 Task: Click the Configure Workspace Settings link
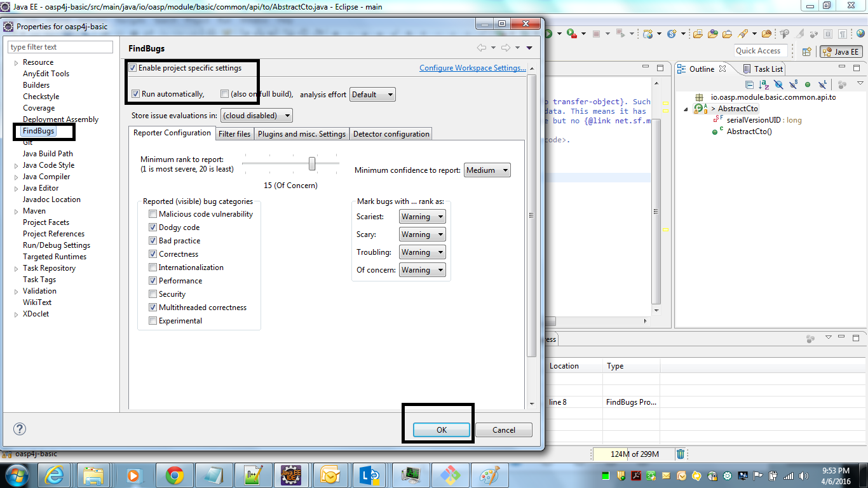472,68
